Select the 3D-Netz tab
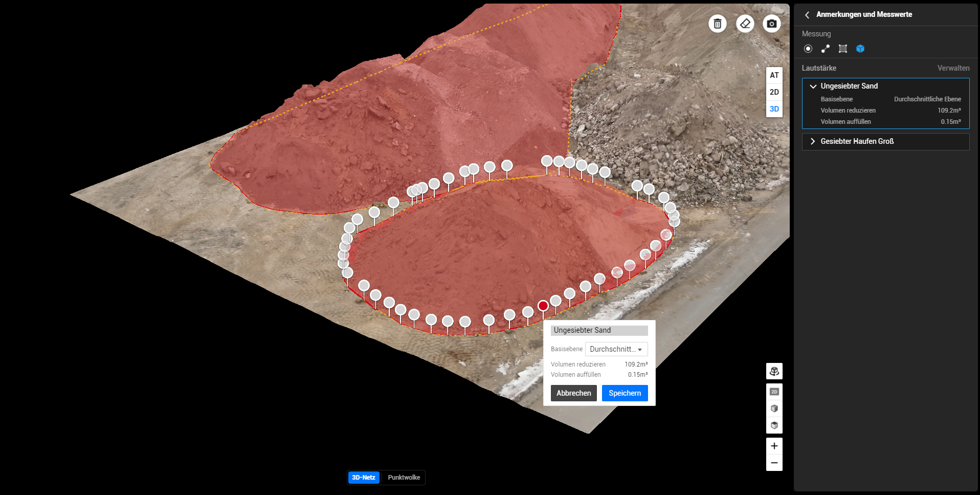 [x=363, y=478]
